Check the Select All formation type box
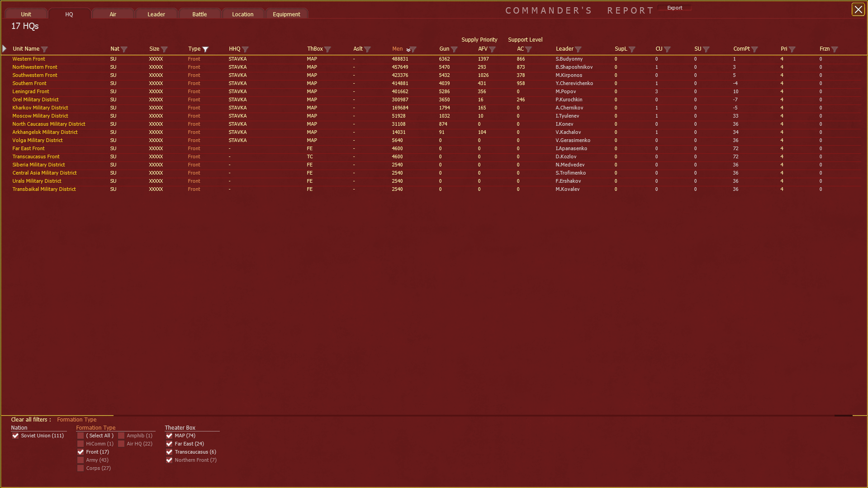This screenshot has width=868, height=488. (81, 436)
